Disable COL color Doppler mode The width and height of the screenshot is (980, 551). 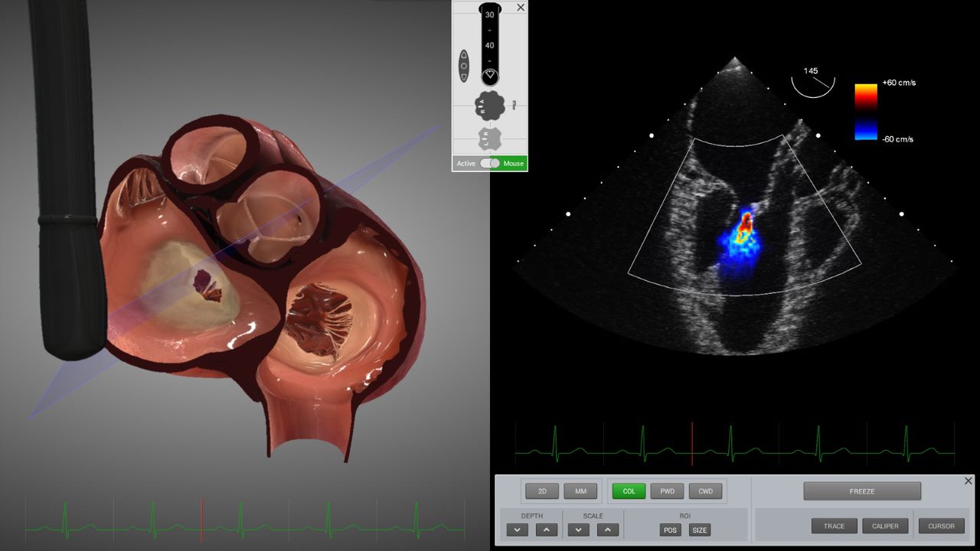[x=629, y=491]
